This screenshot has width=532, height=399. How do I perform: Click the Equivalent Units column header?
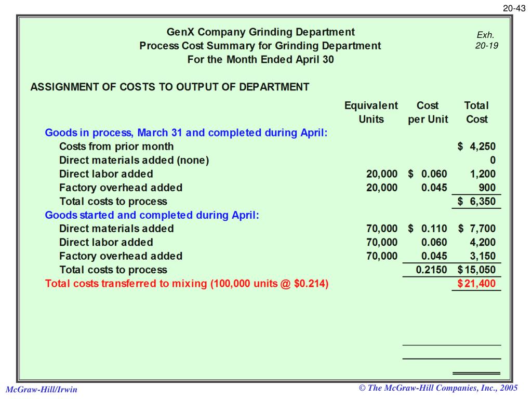tap(371, 112)
